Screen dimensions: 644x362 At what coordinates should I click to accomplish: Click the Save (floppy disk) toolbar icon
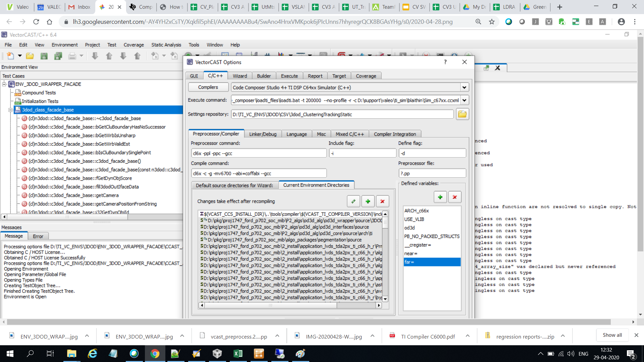coord(44,56)
